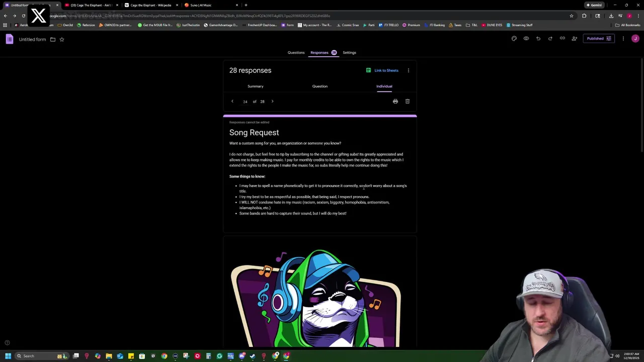Open the Google Forms home icon

(9, 39)
